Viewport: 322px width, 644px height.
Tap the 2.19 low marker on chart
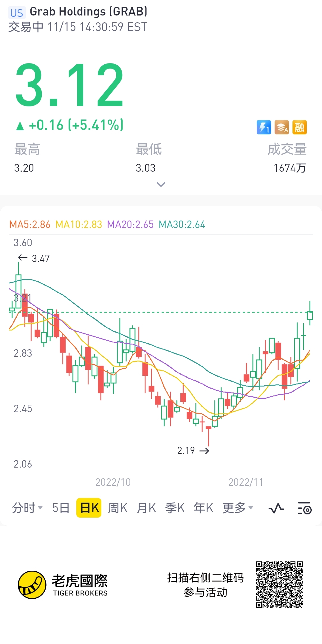pyautogui.click(x=193, y=450)
